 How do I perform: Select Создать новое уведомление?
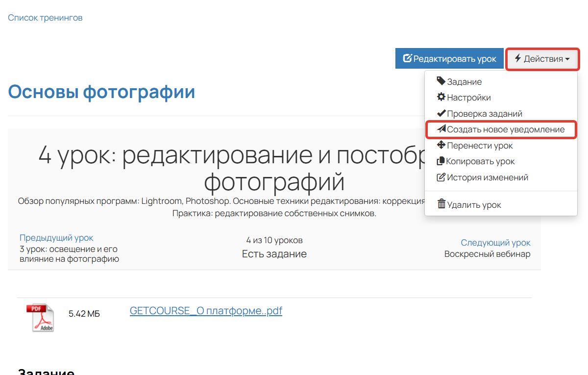point(501,129)
